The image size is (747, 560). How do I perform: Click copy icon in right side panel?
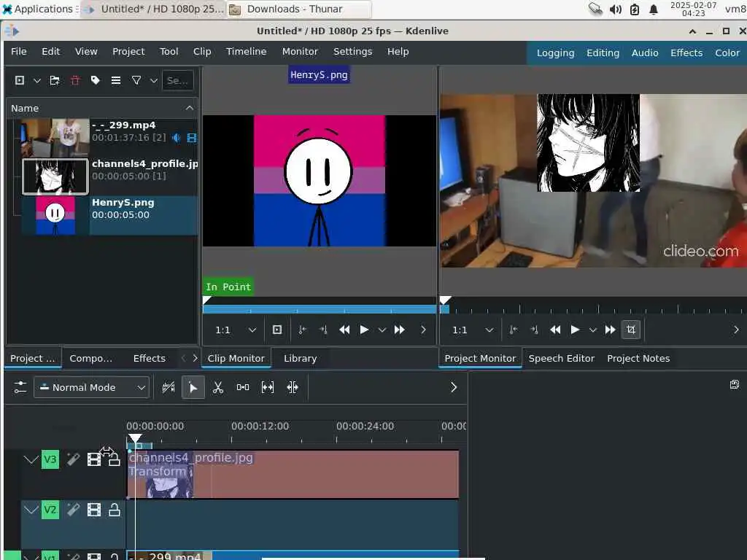(x=735, y=384)
